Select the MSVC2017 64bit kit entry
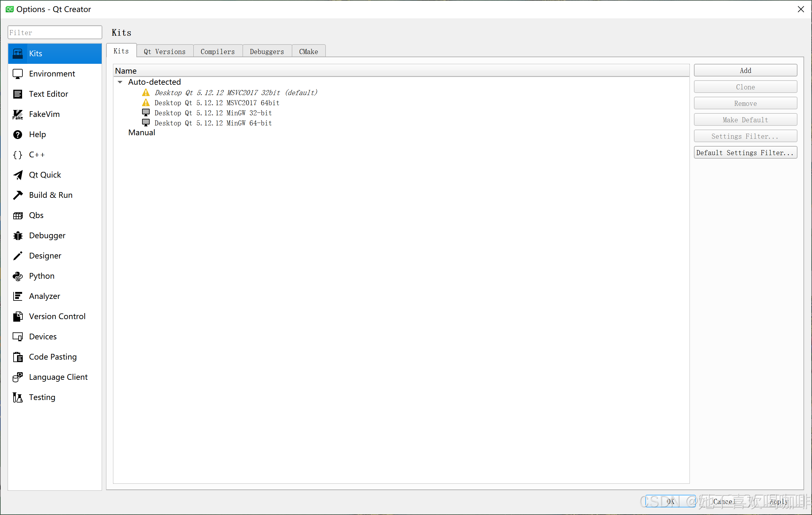The image size is (812, 515). [x=217, y=103]
